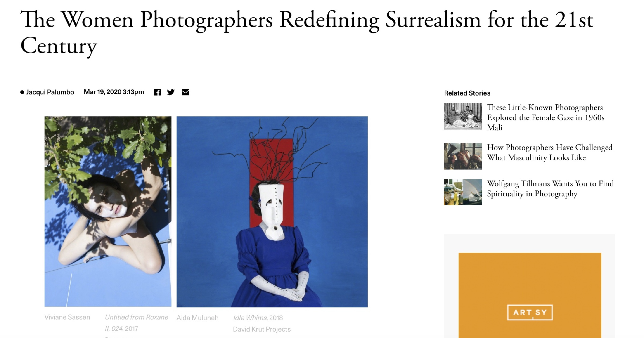Click the Viviane Sassen artist name
644x338 pixels.
click(67, 317)
